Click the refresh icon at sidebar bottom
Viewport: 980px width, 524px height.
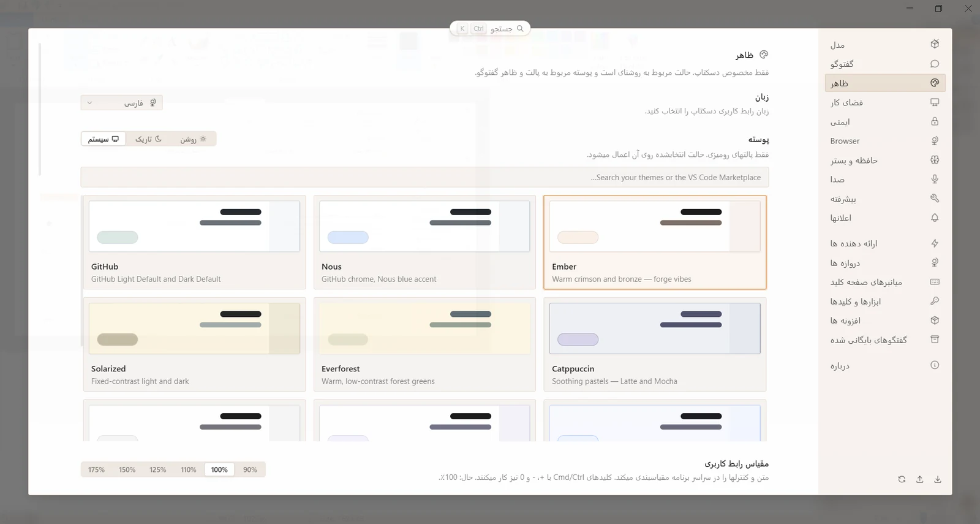click(902, 479)
